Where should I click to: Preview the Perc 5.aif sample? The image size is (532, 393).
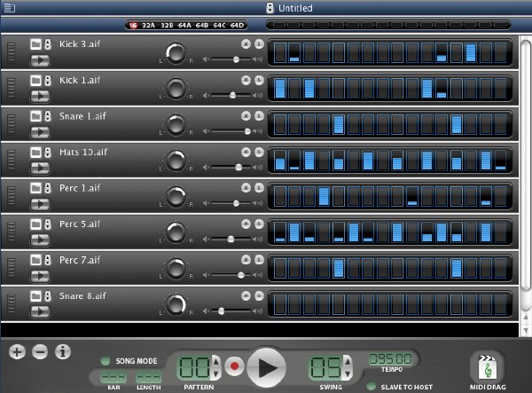[x=40, y=240]
